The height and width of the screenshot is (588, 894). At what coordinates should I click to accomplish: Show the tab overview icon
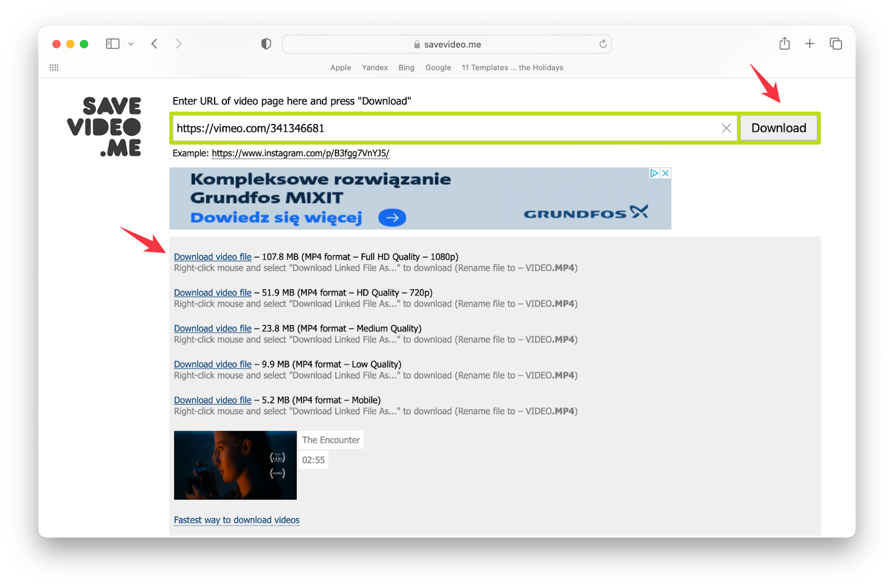[x=836, y=44]
